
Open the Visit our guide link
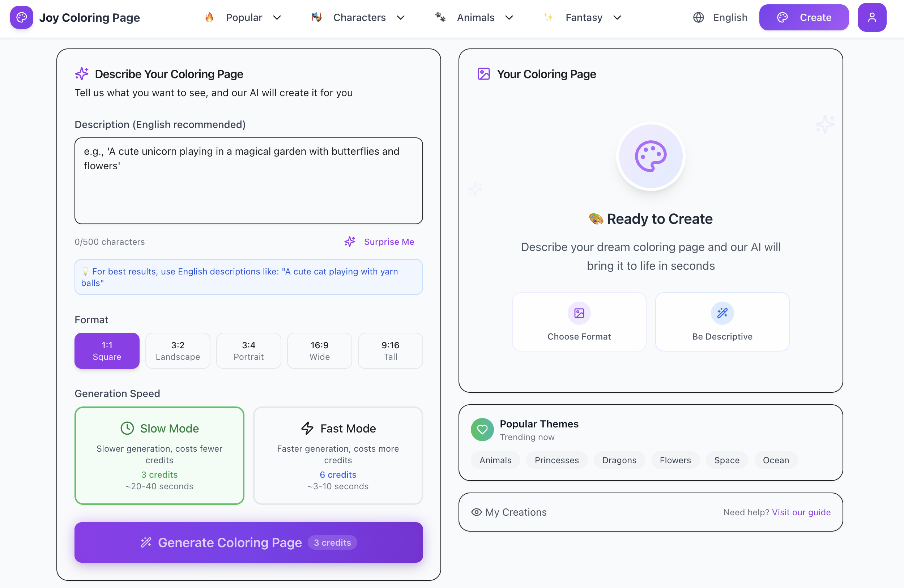(x=801, y=512)
